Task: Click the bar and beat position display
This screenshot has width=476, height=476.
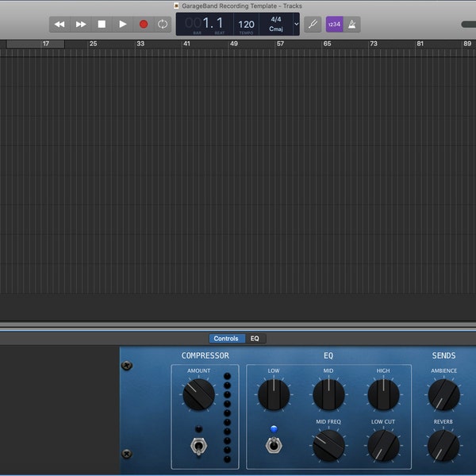Action: click(204, 24)
